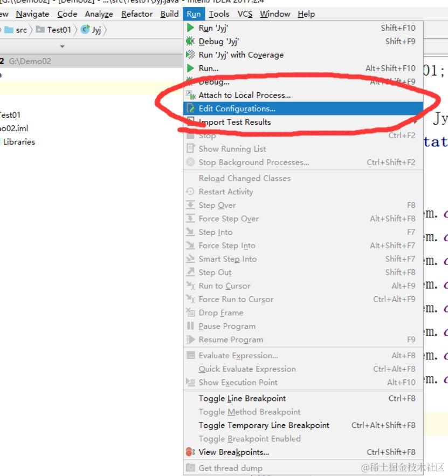Open the Code menu

click(x=67, y=14)
